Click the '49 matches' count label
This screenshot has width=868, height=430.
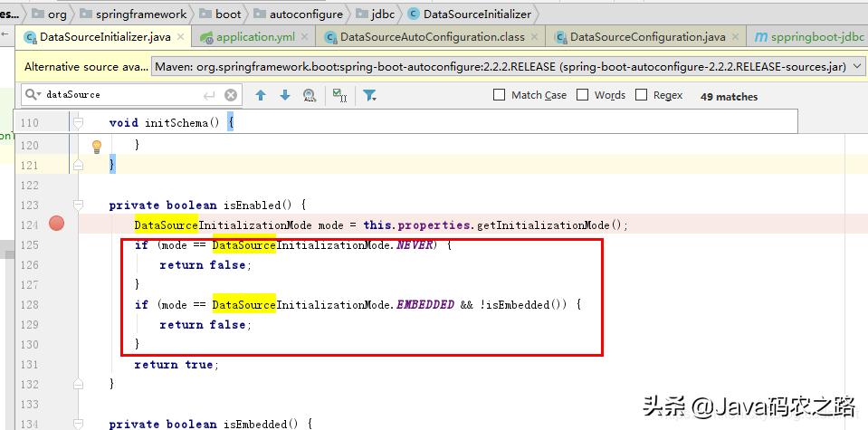coord(729,96)
